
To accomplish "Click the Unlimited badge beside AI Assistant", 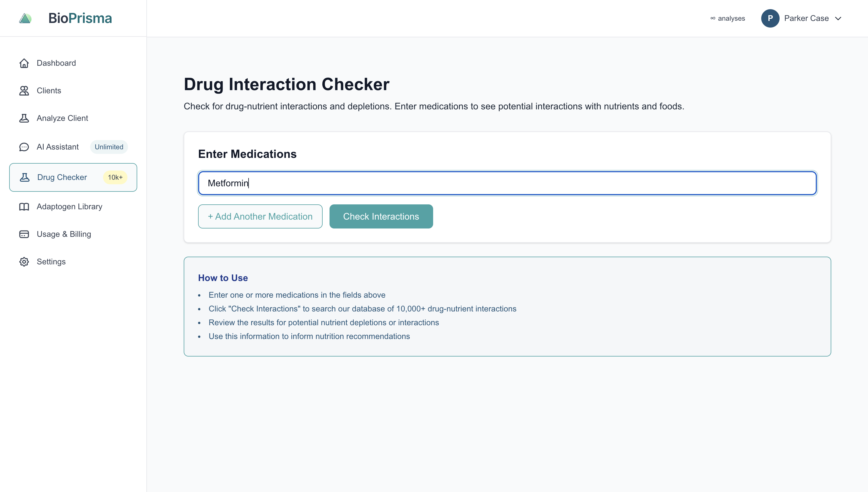I will [x=109, y=147].
